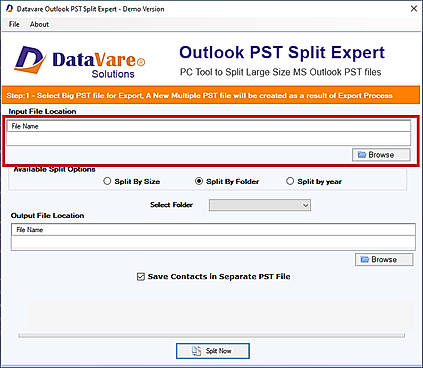Viewport: 423px width, 368px height.
Task: Expand the Select Folder dropdown
Action: [260, 205]
